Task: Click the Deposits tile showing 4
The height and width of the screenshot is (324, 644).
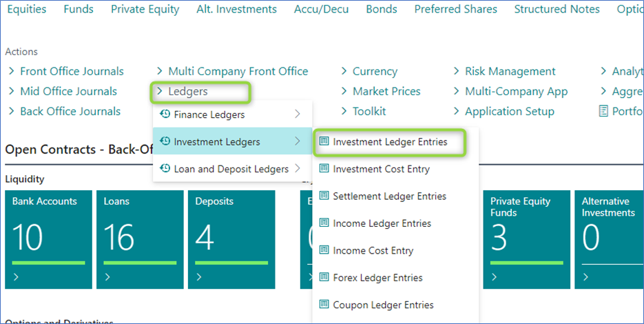Action: click(x=231, y=239)
